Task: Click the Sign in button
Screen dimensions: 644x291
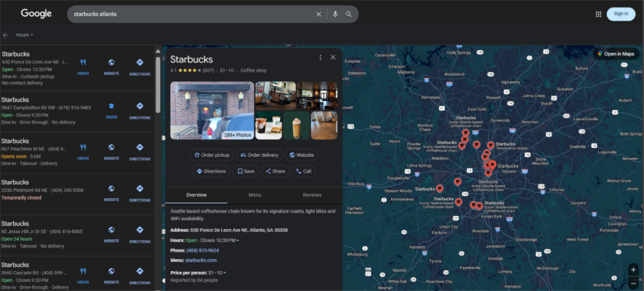Action: click(x=621, y=14)
